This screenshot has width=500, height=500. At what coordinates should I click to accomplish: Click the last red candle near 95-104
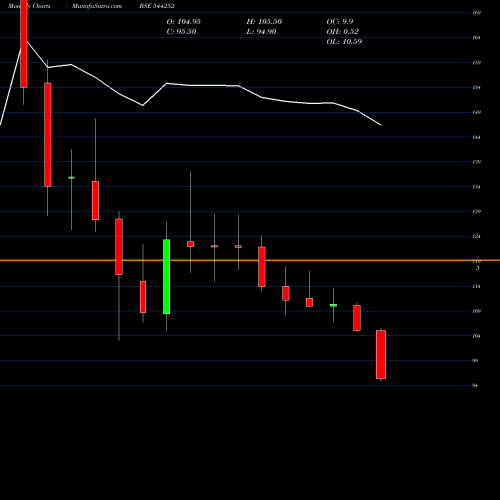[x=381, y=354]
